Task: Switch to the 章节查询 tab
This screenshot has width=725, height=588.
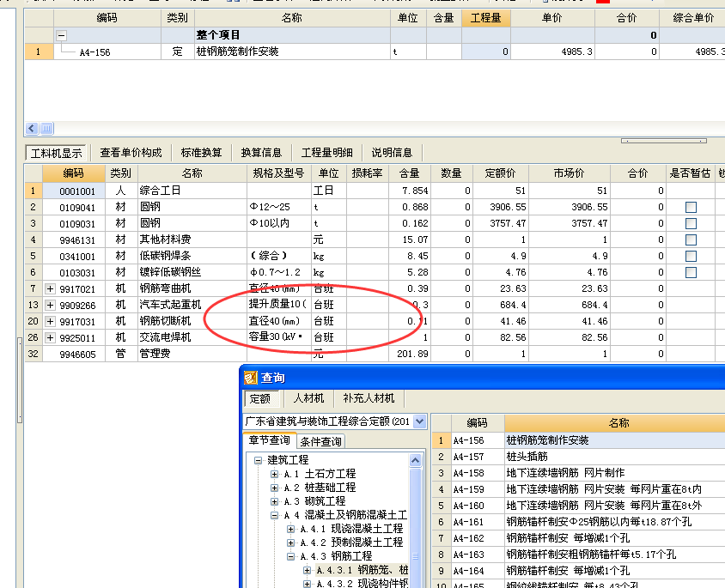Action: click(x=270, y=440)
